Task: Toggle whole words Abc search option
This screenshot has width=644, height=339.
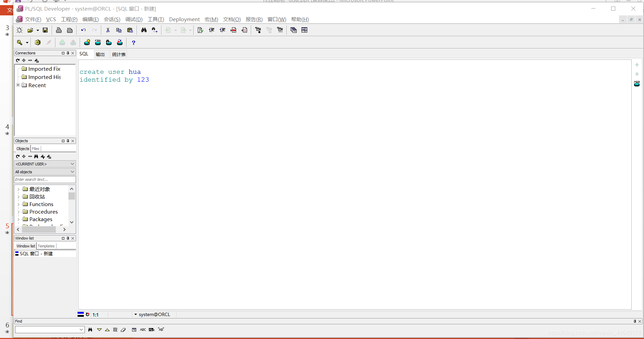Action: tap(152, 330)
